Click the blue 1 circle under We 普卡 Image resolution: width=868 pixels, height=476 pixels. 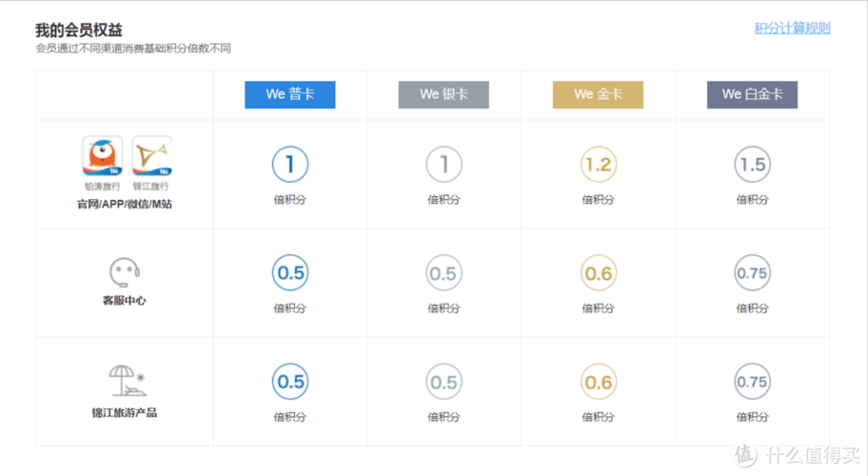click(x=290, y=165)
